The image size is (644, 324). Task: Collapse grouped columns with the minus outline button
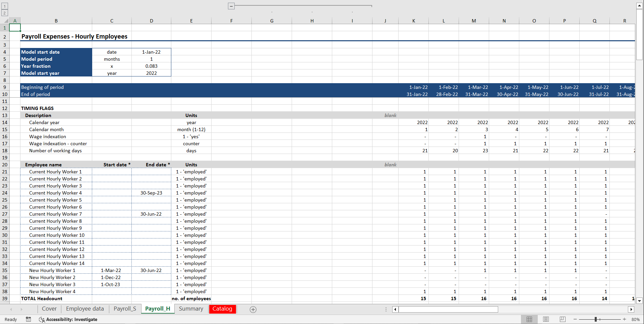click(231, 6)
